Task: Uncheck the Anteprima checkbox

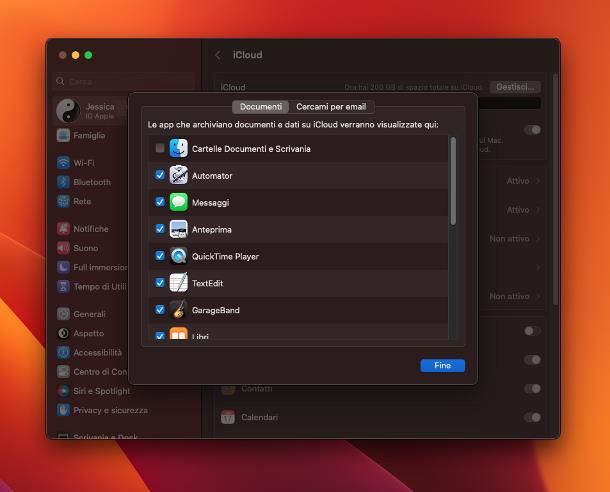Action: (160, 229)
